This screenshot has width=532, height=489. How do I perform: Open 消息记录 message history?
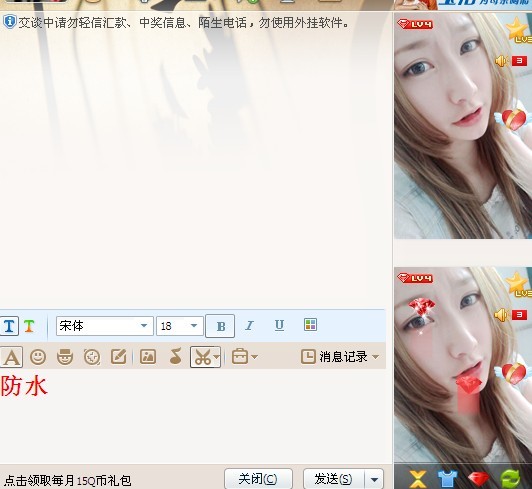334,357
